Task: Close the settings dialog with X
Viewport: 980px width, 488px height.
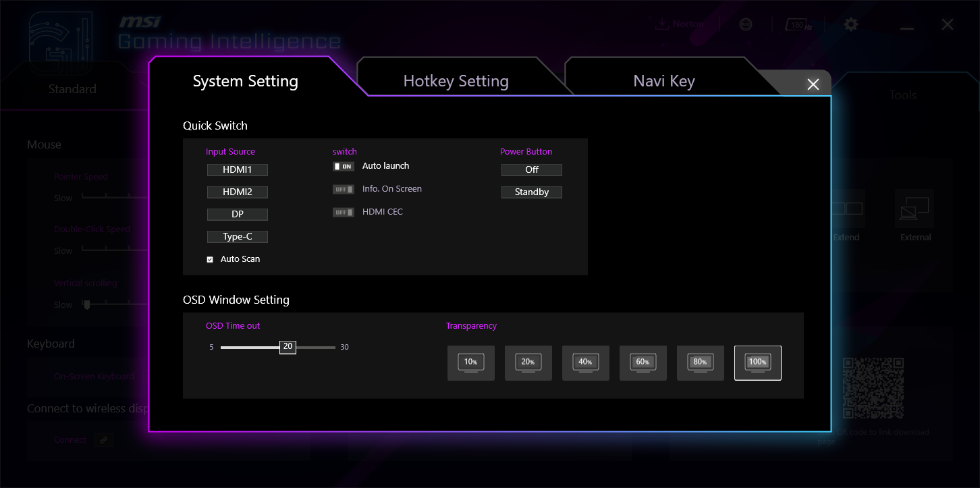Action: (x=813, y=84)
